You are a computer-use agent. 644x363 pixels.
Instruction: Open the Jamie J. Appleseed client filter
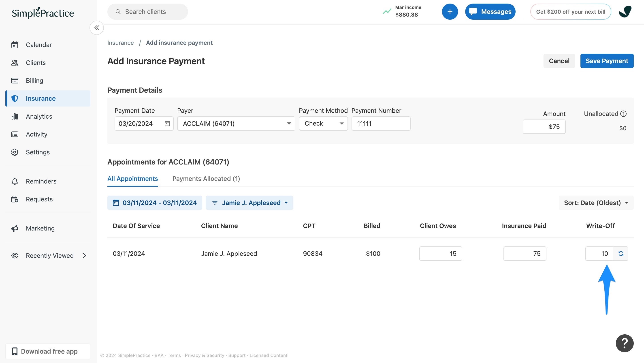tap(249, 203)
